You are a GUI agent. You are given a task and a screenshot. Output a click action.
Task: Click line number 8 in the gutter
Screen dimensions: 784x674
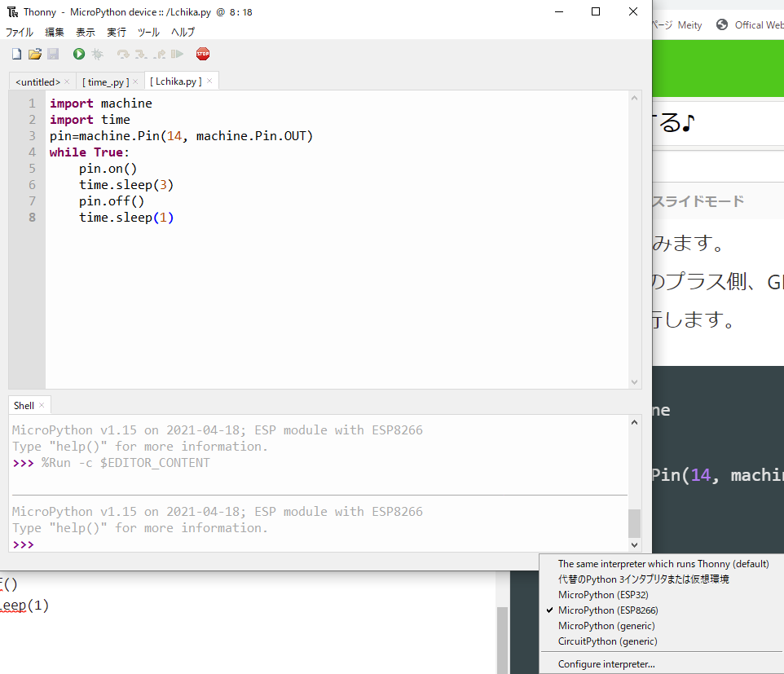pyautogui.click(x=32, y=218)
